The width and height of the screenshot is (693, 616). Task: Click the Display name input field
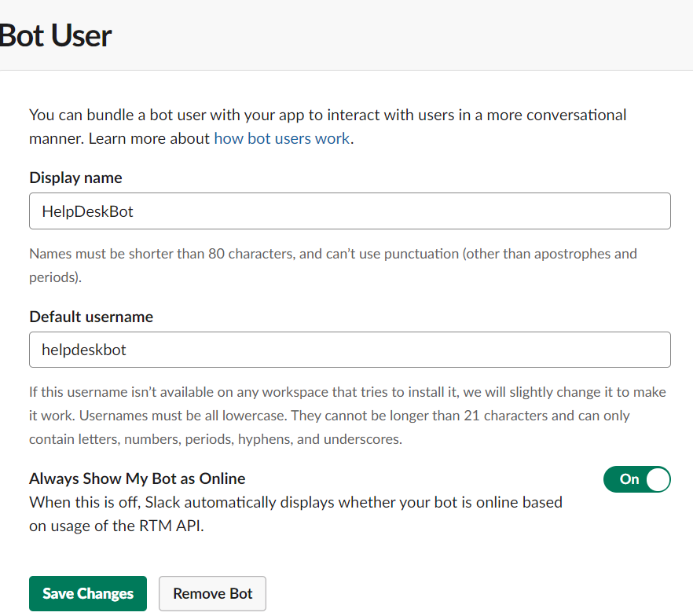[x=350, y=211]
